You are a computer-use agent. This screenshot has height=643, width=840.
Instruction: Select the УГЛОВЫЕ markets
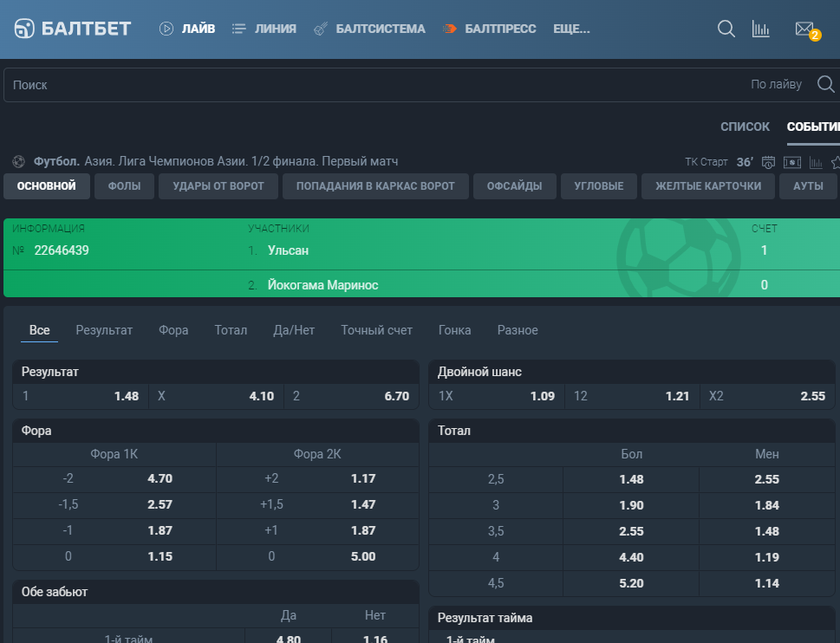599,186
